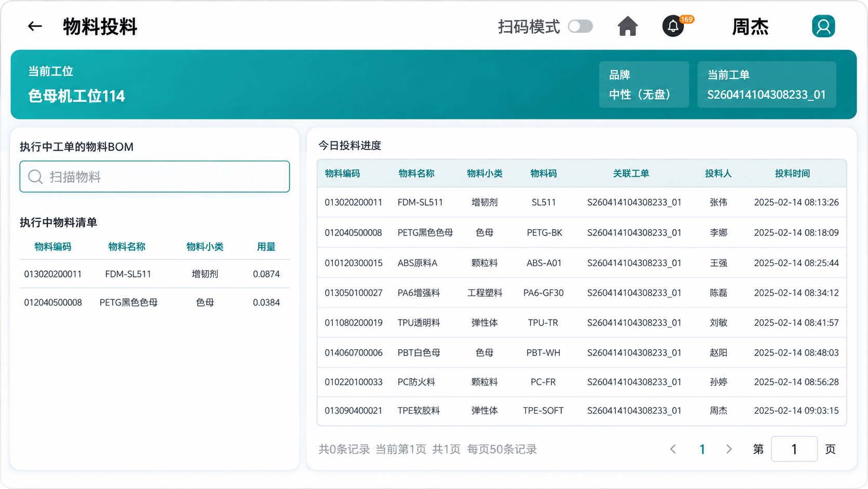Click work order cell in 孙婷 row

click(x=634, y=382)
